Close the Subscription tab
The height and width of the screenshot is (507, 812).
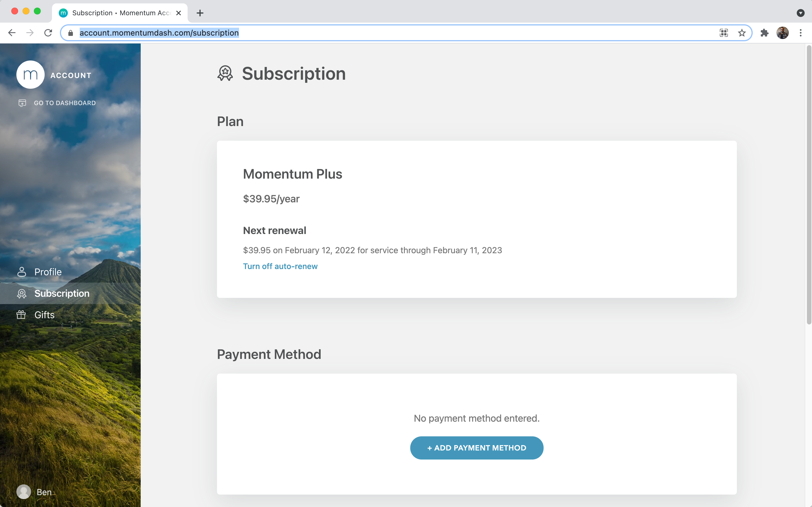(x=179, y=13)
